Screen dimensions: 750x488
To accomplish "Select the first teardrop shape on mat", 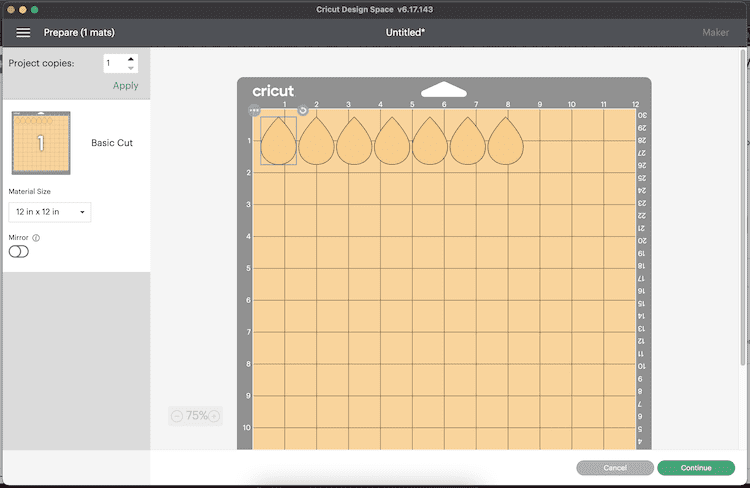I will [x=278, y=141].
